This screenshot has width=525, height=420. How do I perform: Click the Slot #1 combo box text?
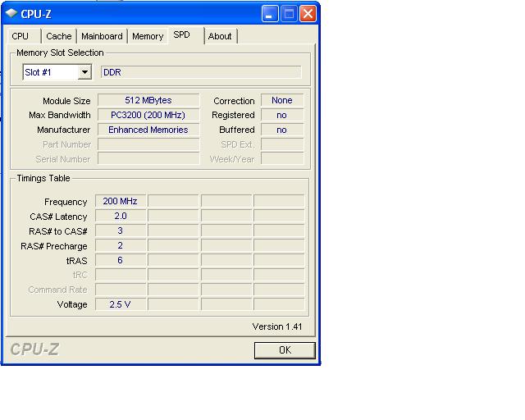(x=49, y=72)
